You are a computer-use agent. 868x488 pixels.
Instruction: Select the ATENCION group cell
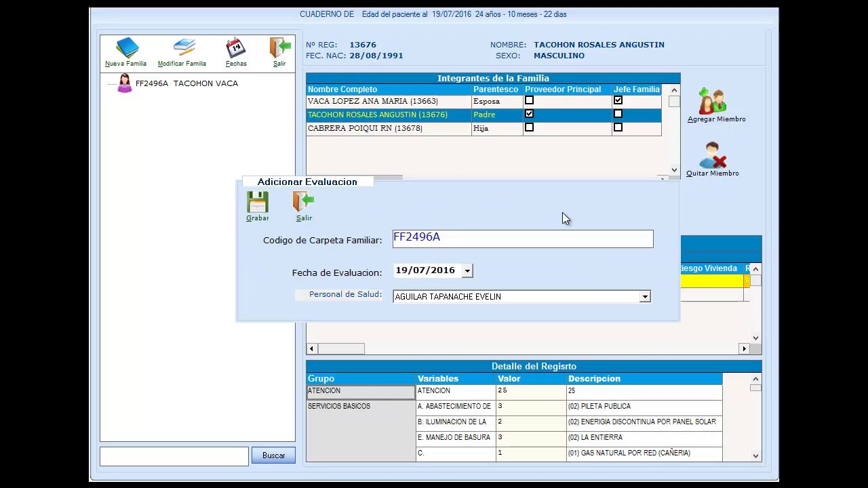[x=361, y=392]
